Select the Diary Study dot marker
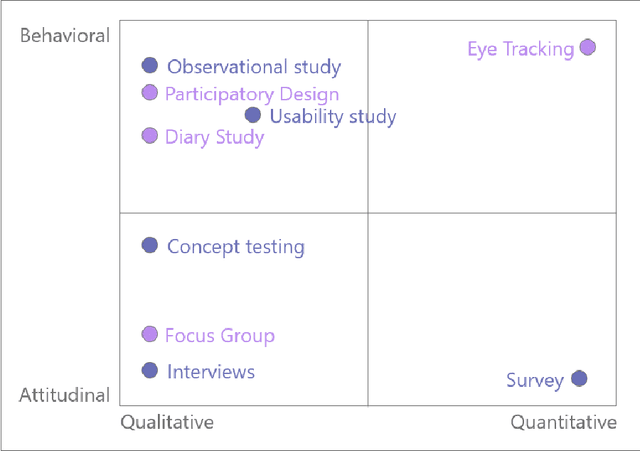The width and height of the screenshot is (640, 451). [150, 136]
